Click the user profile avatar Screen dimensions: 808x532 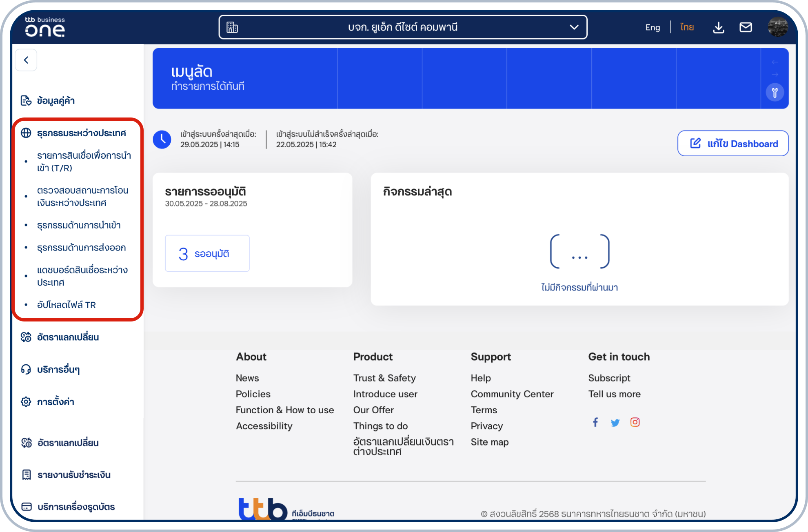pos(777,27)
